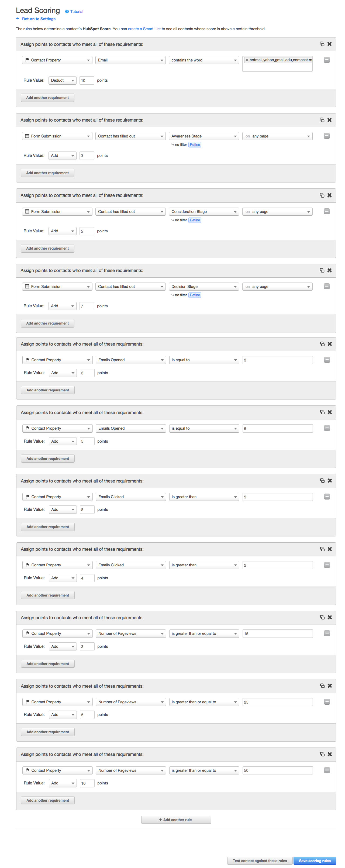The width and height of the screenshot is (345, 868).
Task: Open the Deduct rule value dropdown
Action: [62, 81]
